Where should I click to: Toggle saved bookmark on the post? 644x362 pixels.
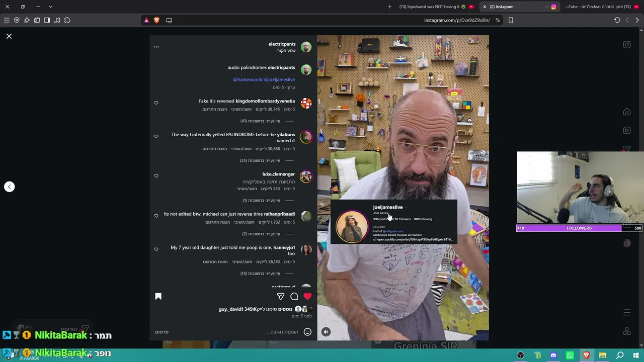pyautogui.click(x=158, y=296)
